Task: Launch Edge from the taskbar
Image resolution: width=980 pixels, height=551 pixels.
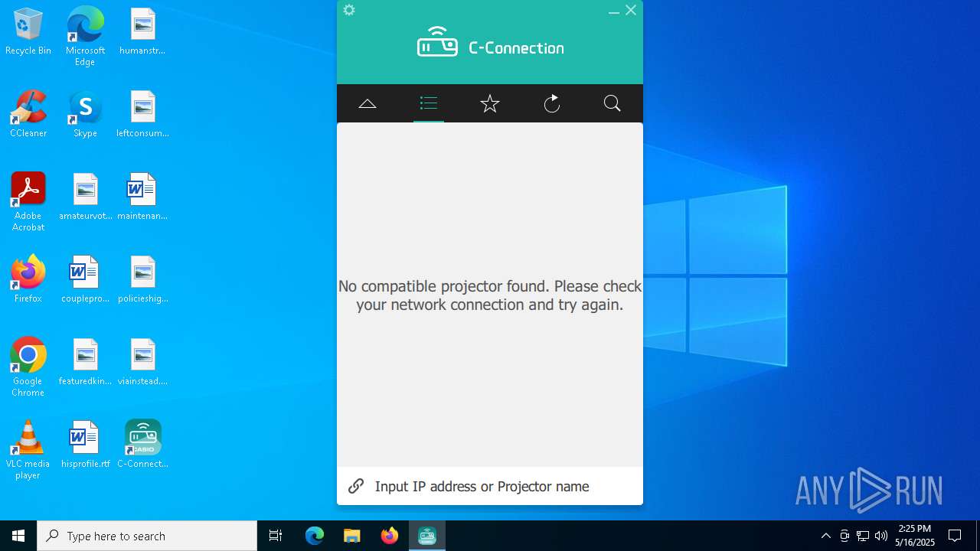Action: pyautogui.click(x=315, y=536)
